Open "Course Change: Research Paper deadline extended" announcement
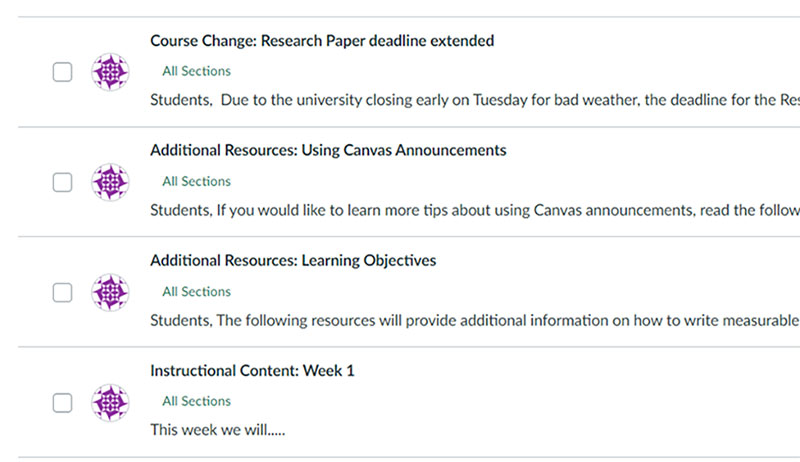The height and width of the screenshot is (462, 800). point(322,41)
